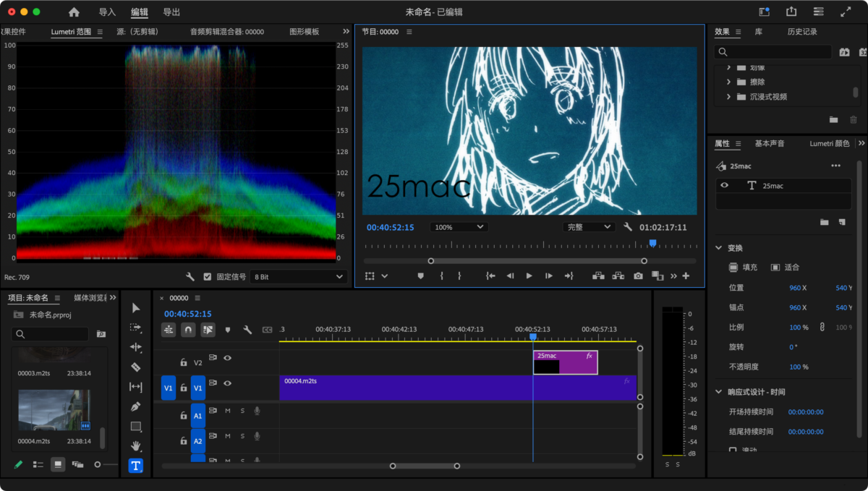Open the zoom level 100% dropdown

(x=459, y=227)
